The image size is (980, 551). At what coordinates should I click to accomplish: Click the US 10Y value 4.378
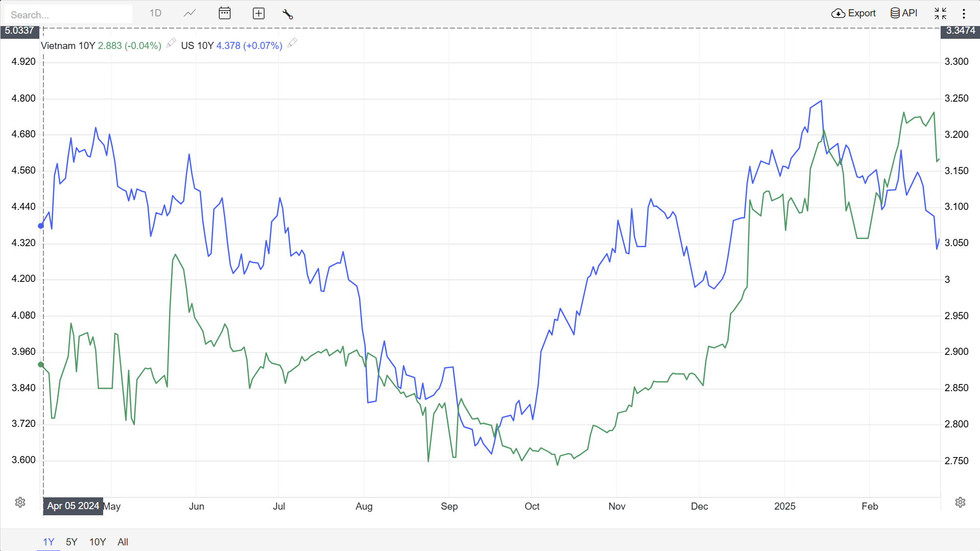point(228,45)
